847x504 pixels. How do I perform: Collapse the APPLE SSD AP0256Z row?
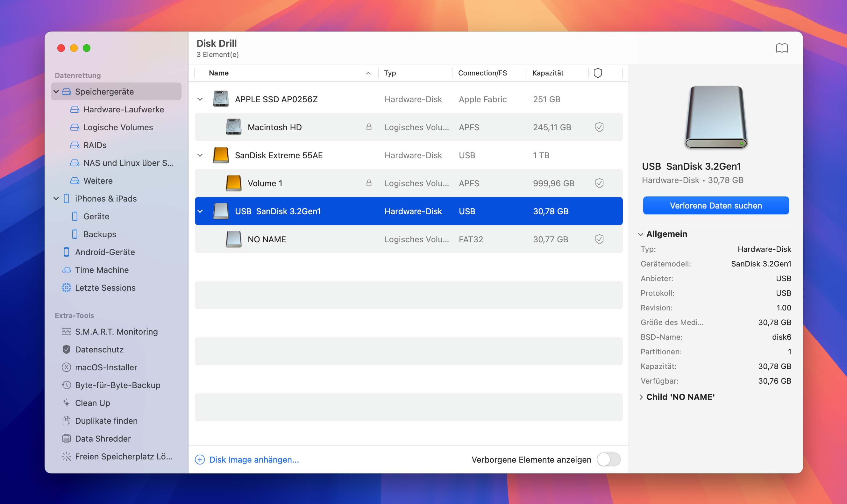(200, 99)
